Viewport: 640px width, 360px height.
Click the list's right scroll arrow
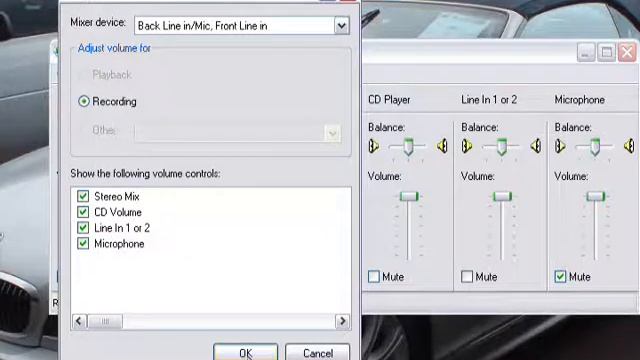342,321
